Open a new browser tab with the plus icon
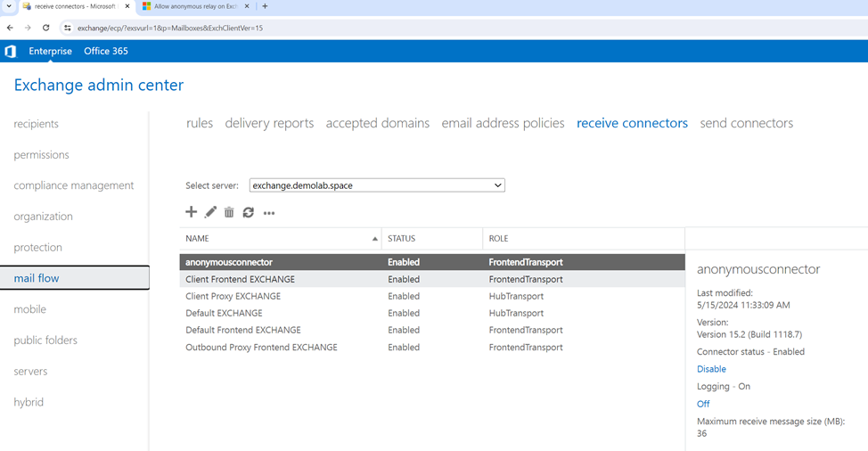 [x=265, y=6]
